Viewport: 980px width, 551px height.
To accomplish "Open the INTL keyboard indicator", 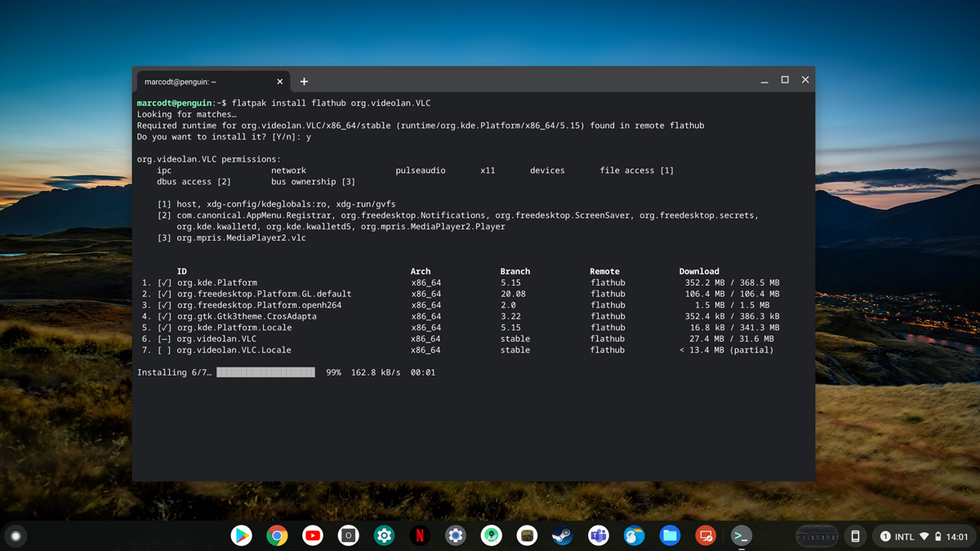I will click(904, 536).
